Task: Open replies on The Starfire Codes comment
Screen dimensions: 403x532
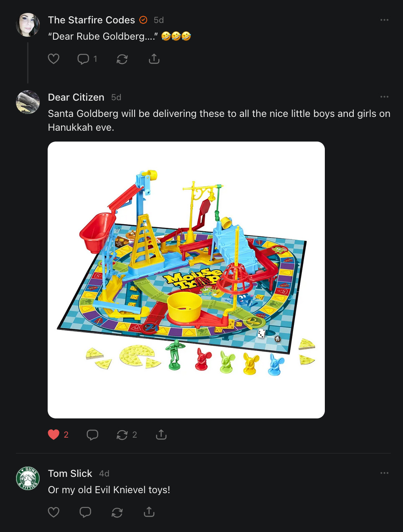Action: click(87, 59)
